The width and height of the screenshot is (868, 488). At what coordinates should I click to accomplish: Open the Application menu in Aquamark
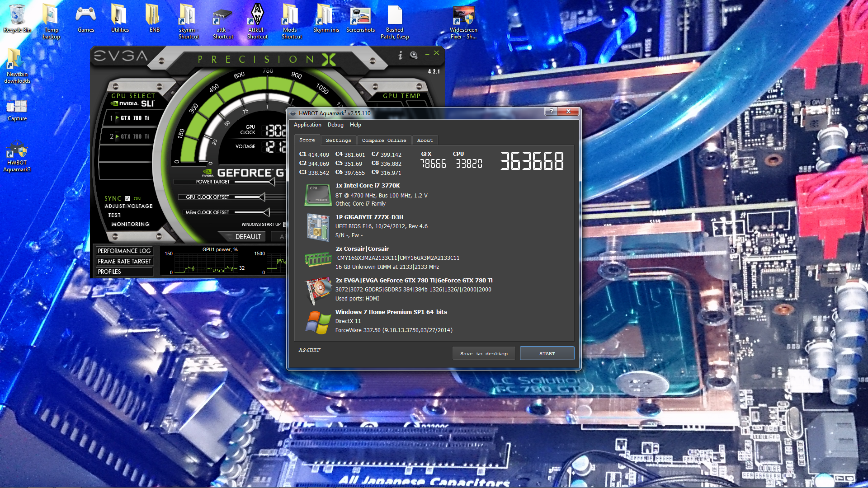pyautogui.click(x=307, y=125)
